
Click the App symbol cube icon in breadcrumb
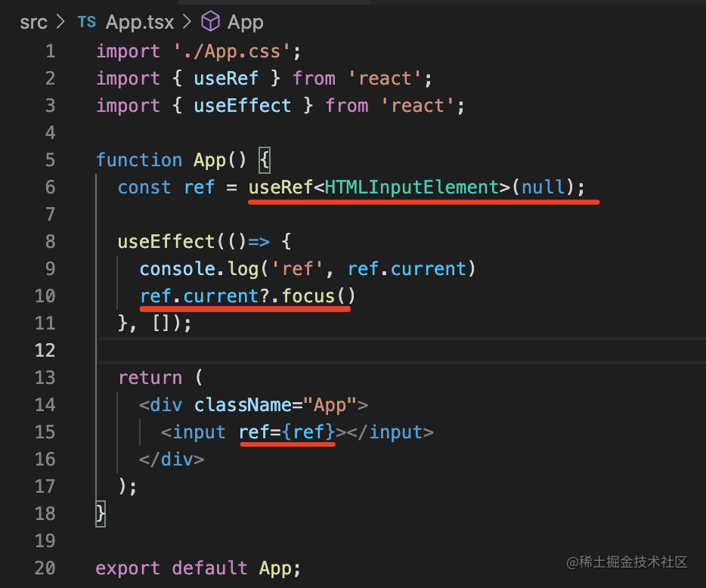(x=210, y=21)
